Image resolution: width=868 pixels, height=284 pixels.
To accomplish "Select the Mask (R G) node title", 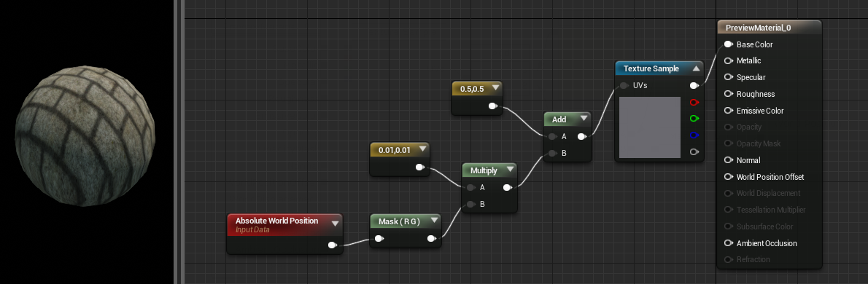I will pyautogui.click(x=399, y=221).
